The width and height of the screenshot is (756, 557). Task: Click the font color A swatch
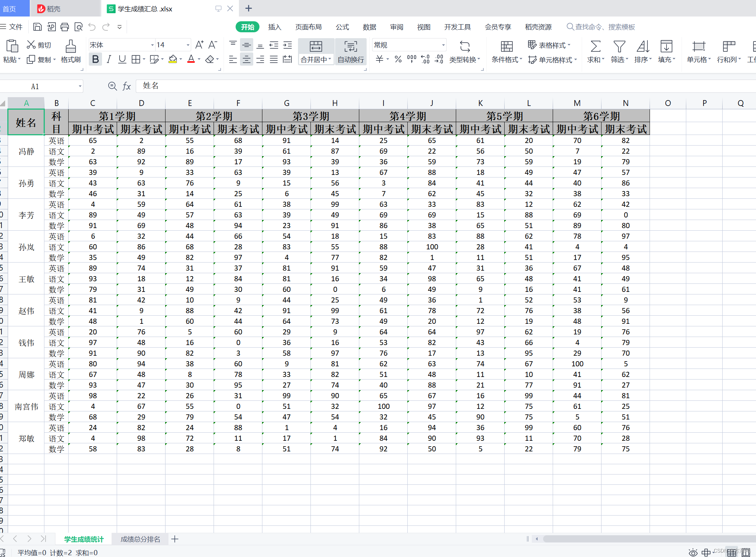pyautogui.click(x=191, y=59)
